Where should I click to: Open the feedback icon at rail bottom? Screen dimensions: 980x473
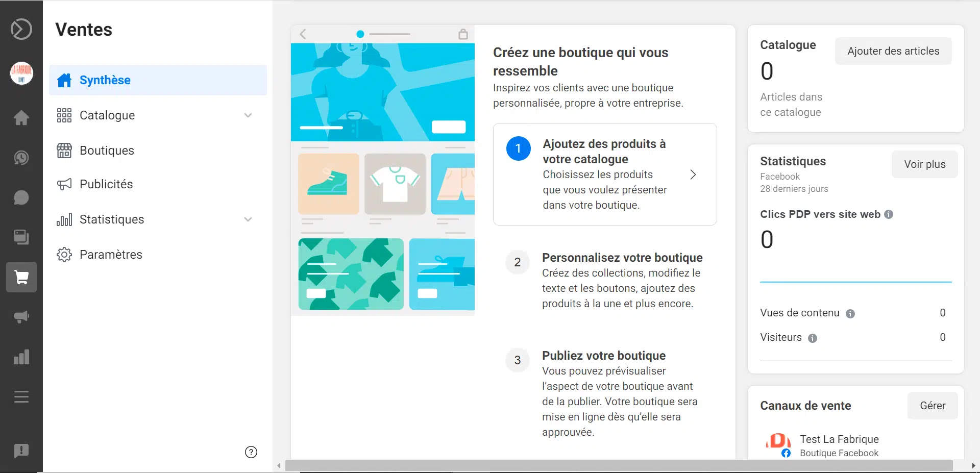tap(21, 451)
